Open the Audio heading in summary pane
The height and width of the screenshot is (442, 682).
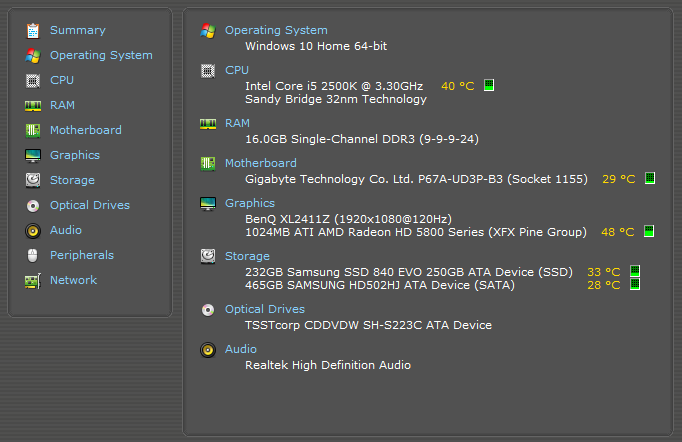[241, 349]
